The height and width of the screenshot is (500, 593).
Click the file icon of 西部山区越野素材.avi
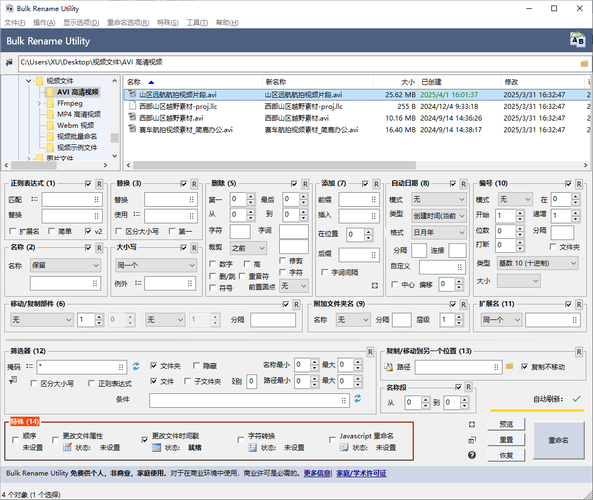coord(132,117)
